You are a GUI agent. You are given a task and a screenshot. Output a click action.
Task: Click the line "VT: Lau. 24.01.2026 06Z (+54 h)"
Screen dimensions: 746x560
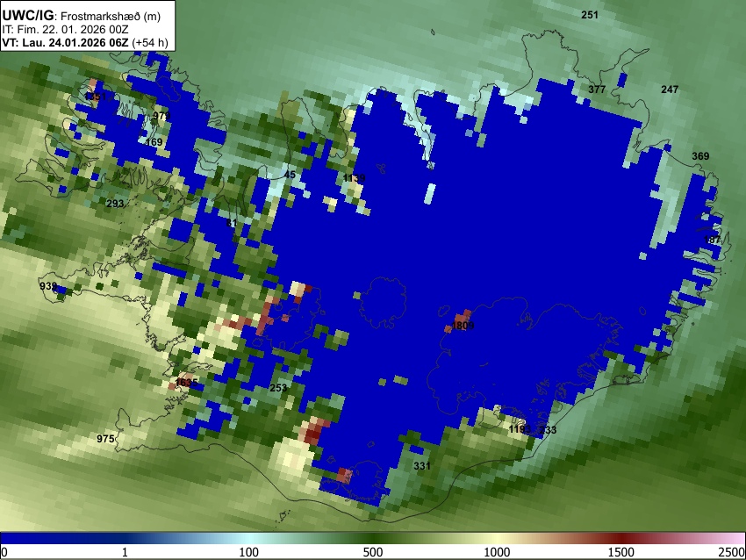coord(85,42)
